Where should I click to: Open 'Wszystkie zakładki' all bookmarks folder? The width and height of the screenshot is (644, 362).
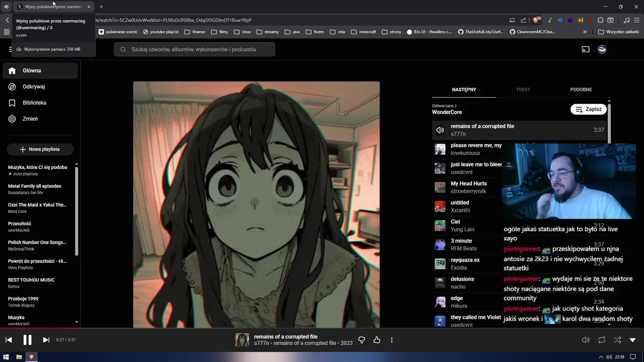(619, 32)
